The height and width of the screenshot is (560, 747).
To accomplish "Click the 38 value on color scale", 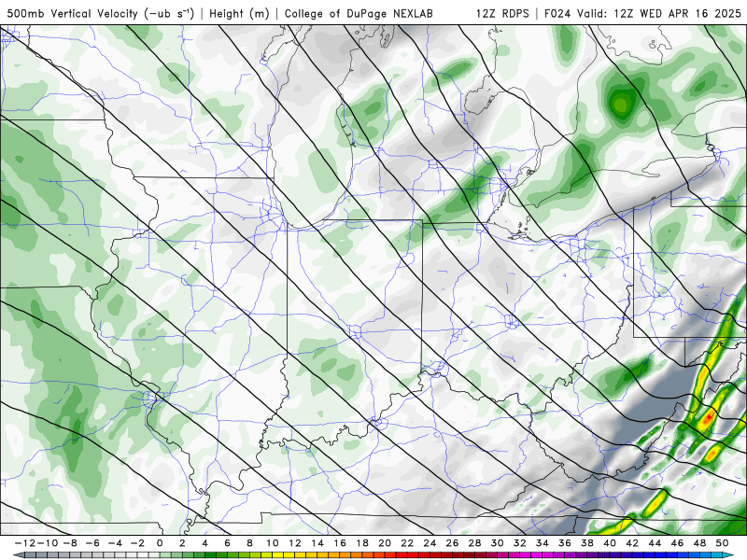I will click(x=587, y=543).
